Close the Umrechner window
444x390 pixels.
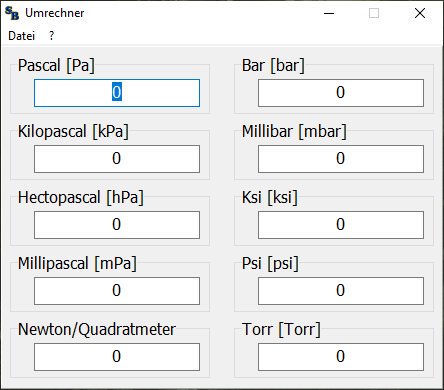pos(420,13)
